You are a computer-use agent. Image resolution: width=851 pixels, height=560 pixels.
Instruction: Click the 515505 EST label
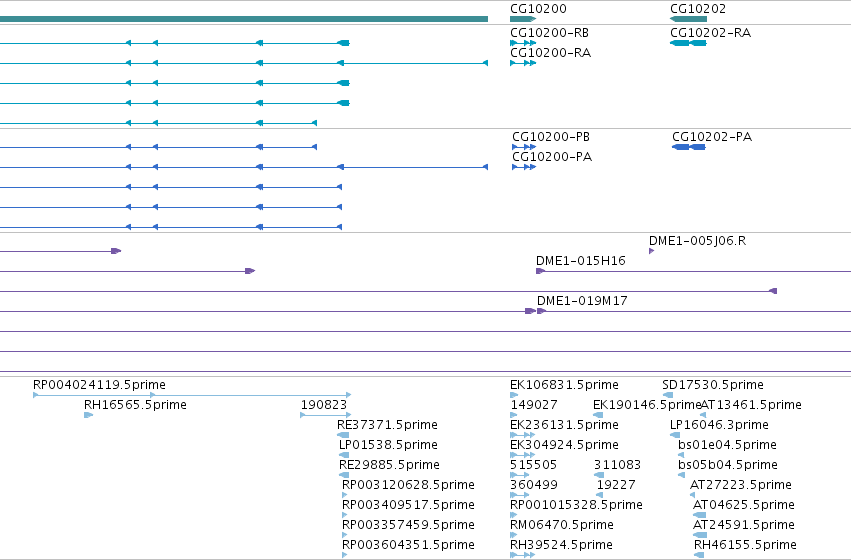click(x=534, y=465)
